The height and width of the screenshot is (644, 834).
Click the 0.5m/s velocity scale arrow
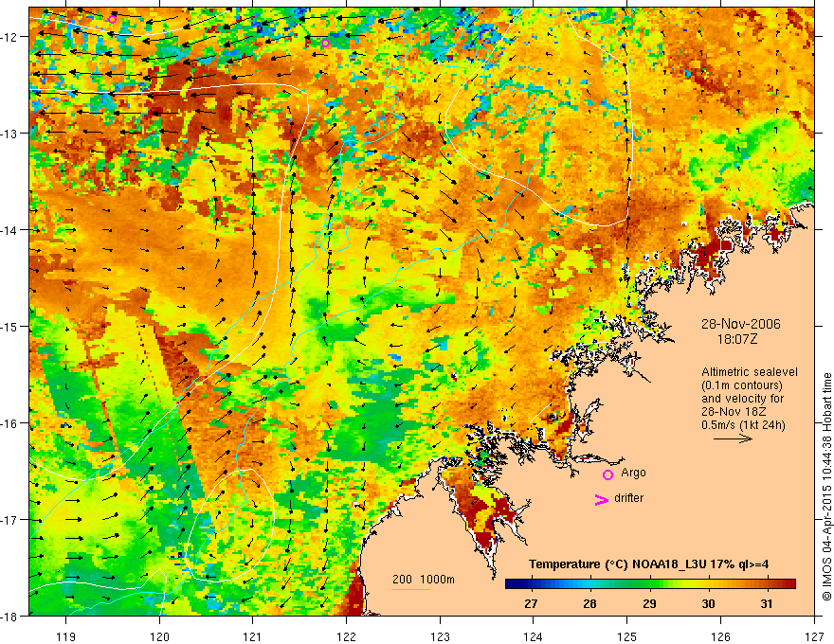[733, 438]
